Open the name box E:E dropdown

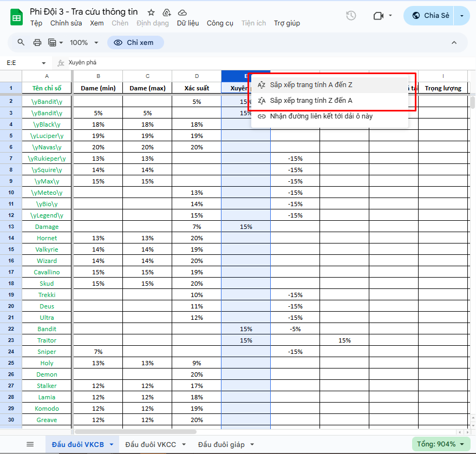(x=43, y=63)
